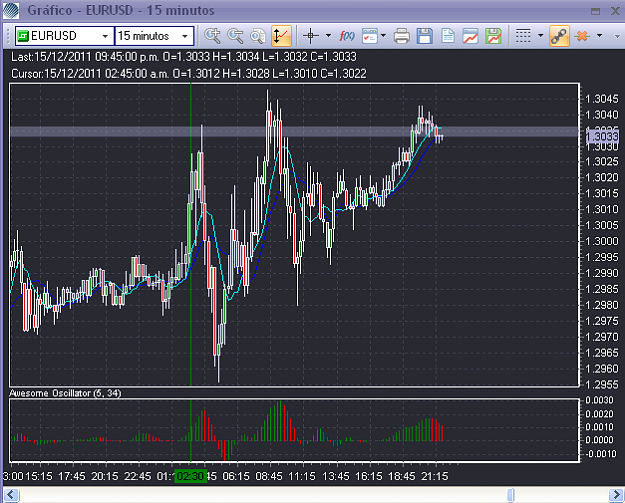Click the 08:45 time axis label
The image size is (625, 503).
click(x=269, y=476)
